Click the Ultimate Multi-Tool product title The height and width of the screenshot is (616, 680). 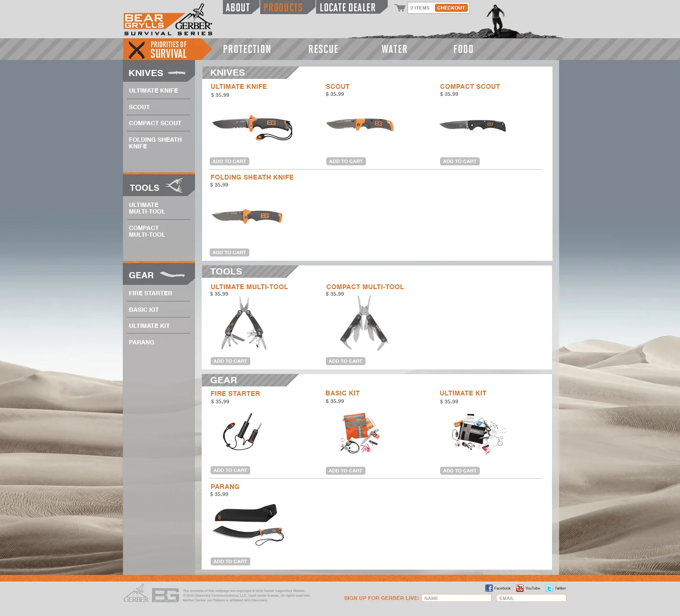249,287
